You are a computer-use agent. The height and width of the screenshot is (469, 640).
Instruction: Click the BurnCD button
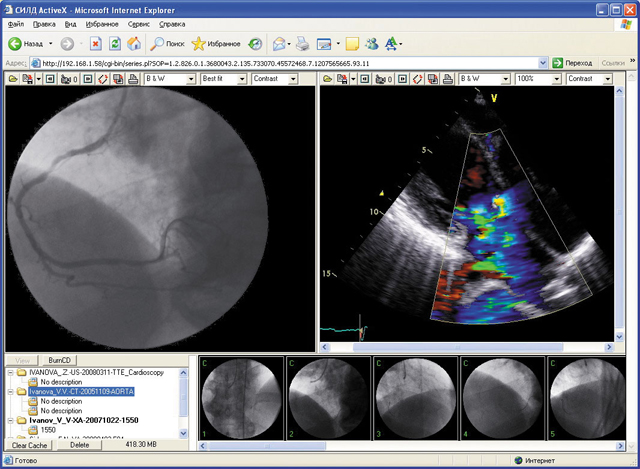(60, 360)
